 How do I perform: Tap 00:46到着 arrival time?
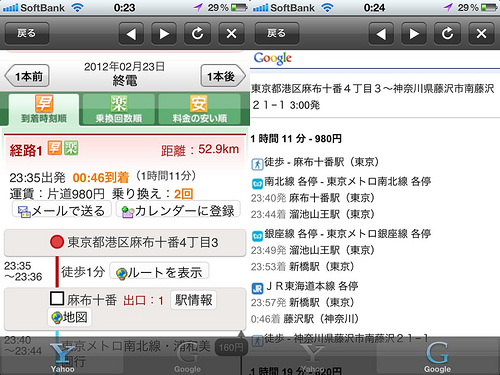tap(101, 178)
